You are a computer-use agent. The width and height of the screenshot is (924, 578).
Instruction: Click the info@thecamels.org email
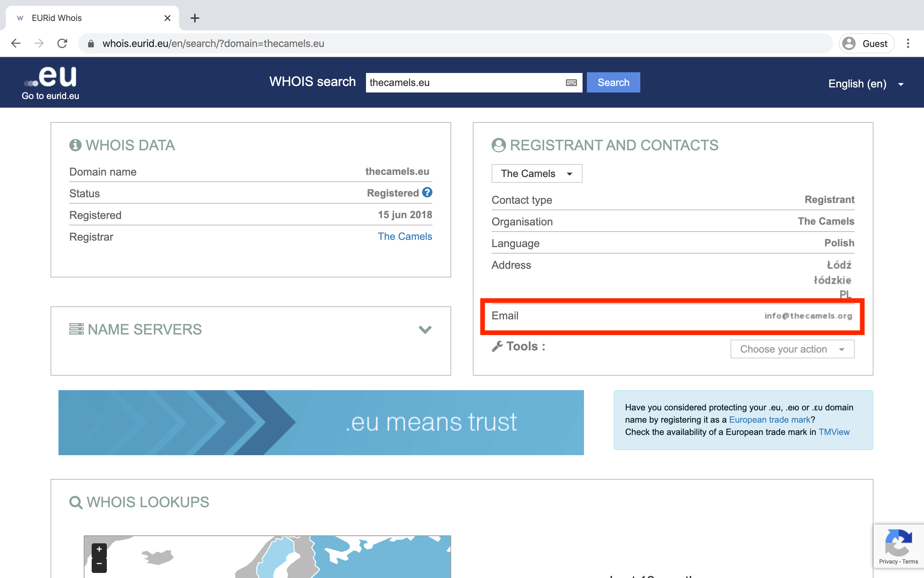808,316
